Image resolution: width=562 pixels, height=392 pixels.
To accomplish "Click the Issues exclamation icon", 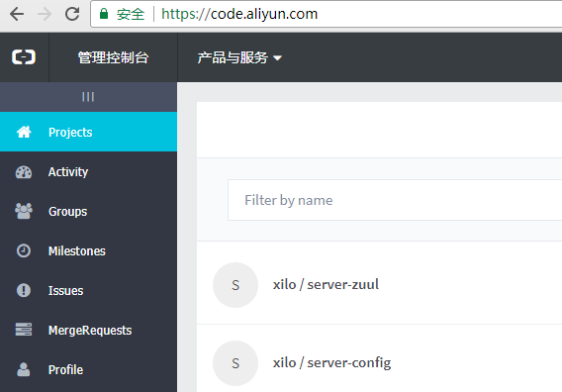I will pyautogui.click(x=24, y=290).
